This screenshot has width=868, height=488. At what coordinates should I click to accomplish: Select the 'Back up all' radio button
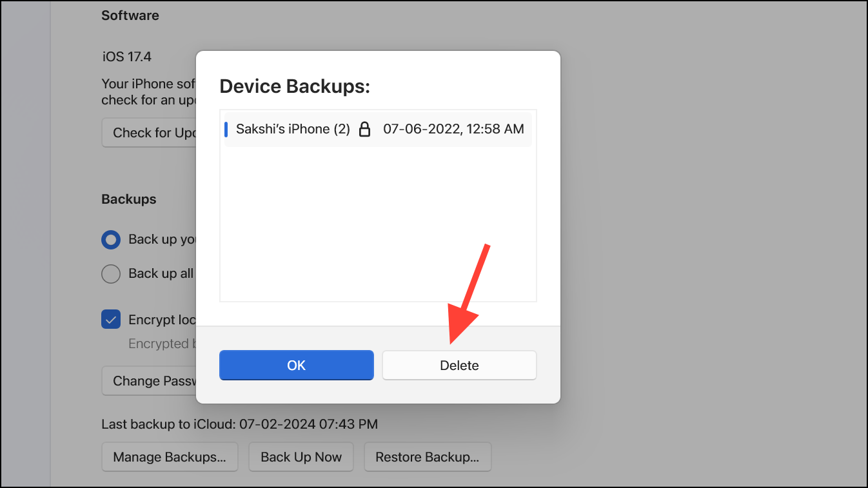pos(111,274)
